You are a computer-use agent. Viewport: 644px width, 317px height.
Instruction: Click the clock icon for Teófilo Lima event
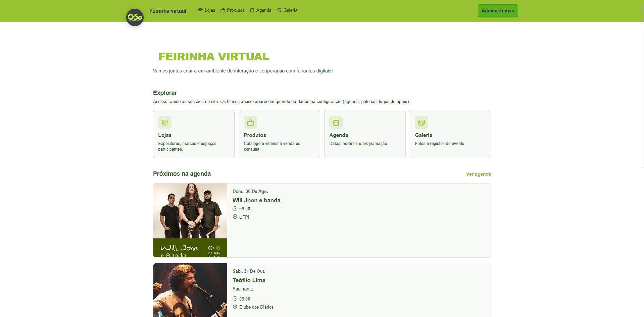[235, 299]
